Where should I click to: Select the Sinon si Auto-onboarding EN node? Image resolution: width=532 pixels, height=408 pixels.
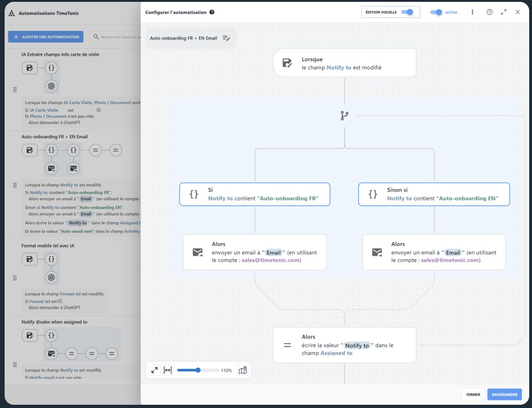point(434,194)
